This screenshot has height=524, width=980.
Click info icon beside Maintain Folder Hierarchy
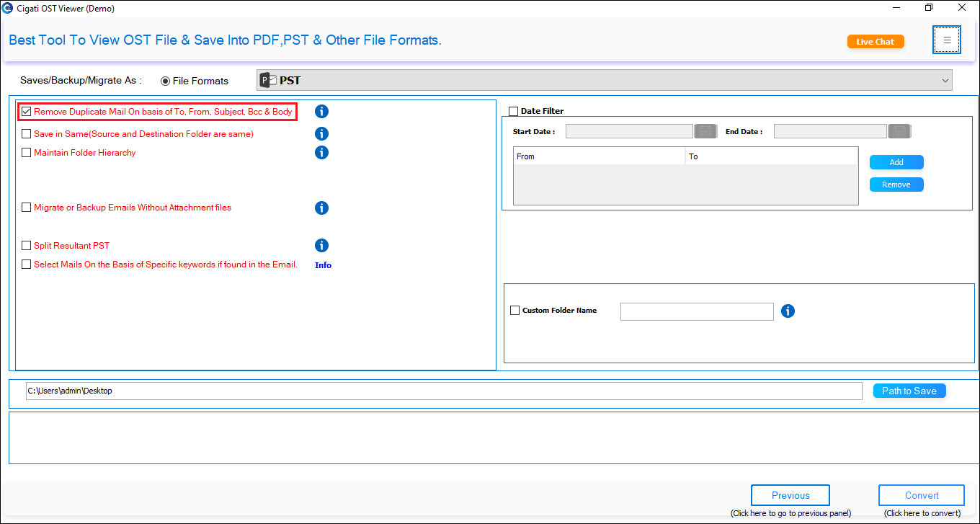coord(322,152)
